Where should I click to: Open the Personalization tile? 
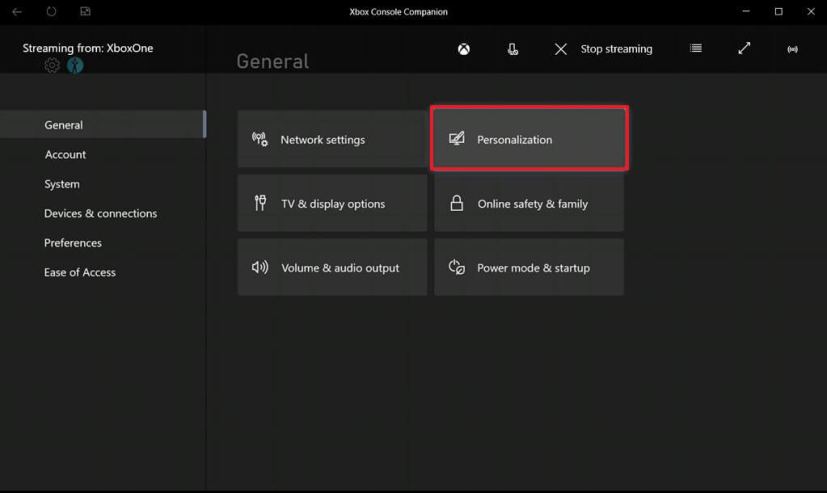(x=529, y=139)
